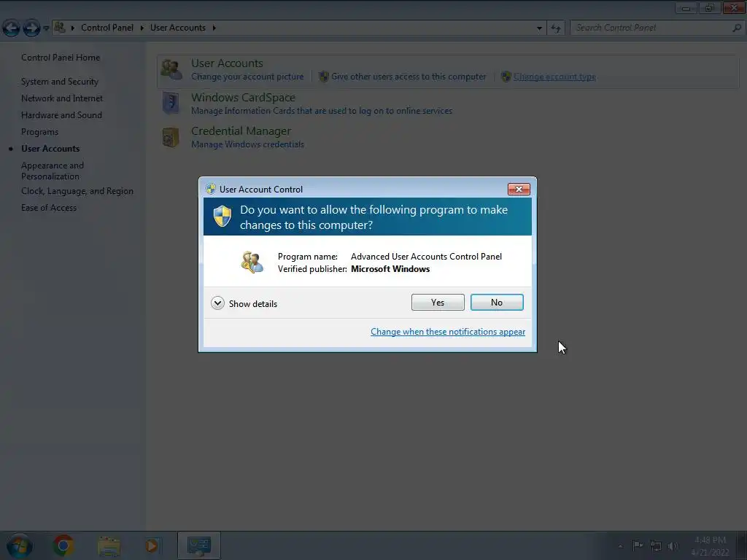Click shield icon beside Change account type
Image resolution: width=747 pixels, height=560 pixels.
pyautogui.click(x=506, y=77)
